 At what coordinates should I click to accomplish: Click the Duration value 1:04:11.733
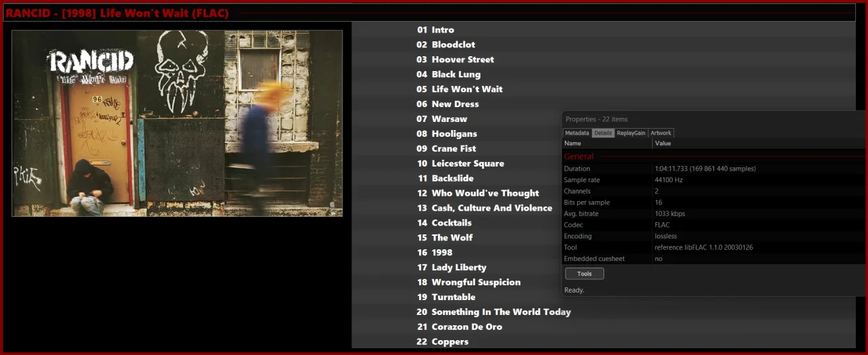tap(705, 169)
